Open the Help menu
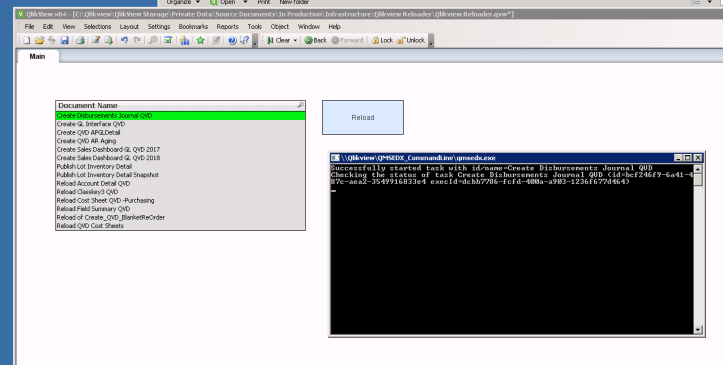The height and width of the screenshot is (365, 723). coord(334,27)
